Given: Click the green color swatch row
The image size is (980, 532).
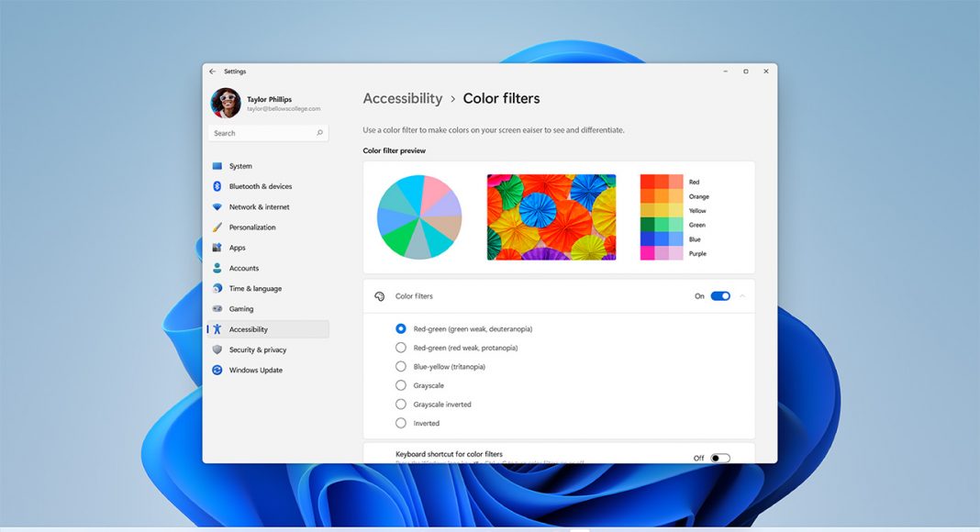Looking at the screenshot, I should pos(662,224).
